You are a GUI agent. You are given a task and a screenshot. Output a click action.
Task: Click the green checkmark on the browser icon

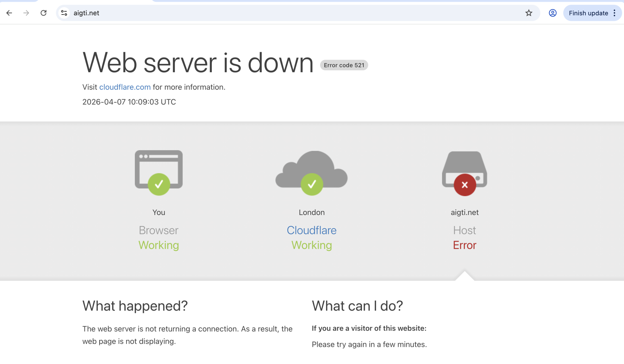(159, 184)
